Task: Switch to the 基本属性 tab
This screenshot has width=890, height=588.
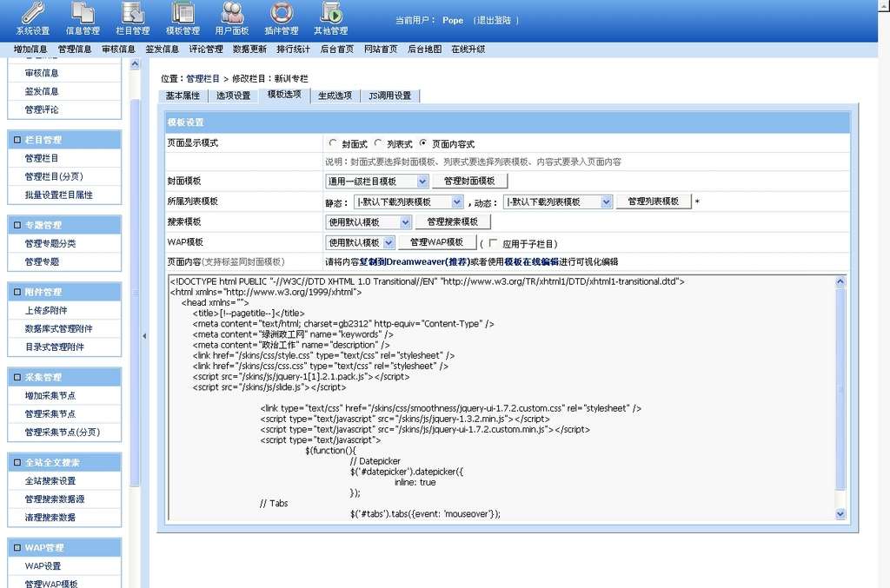Action: 183,96
